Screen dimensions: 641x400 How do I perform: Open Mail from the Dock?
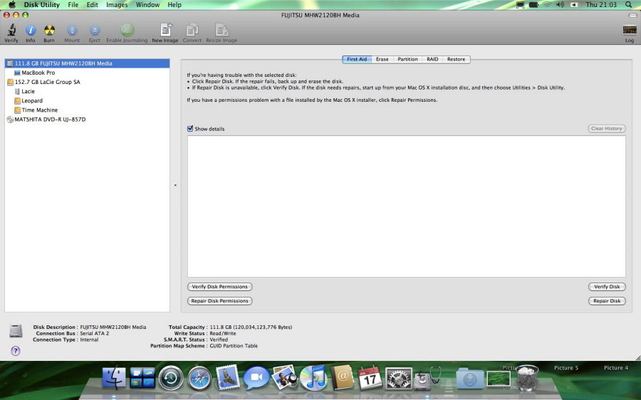click(228, 377)
